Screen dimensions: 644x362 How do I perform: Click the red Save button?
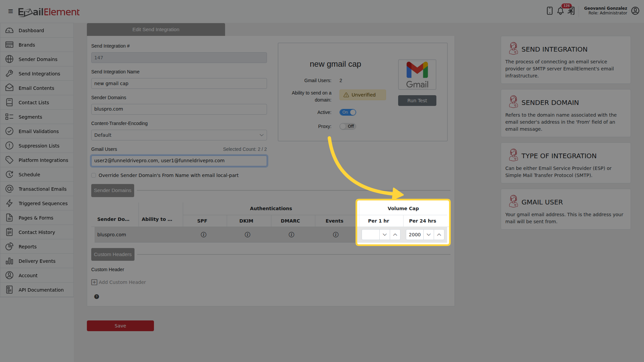pos(120,326)
